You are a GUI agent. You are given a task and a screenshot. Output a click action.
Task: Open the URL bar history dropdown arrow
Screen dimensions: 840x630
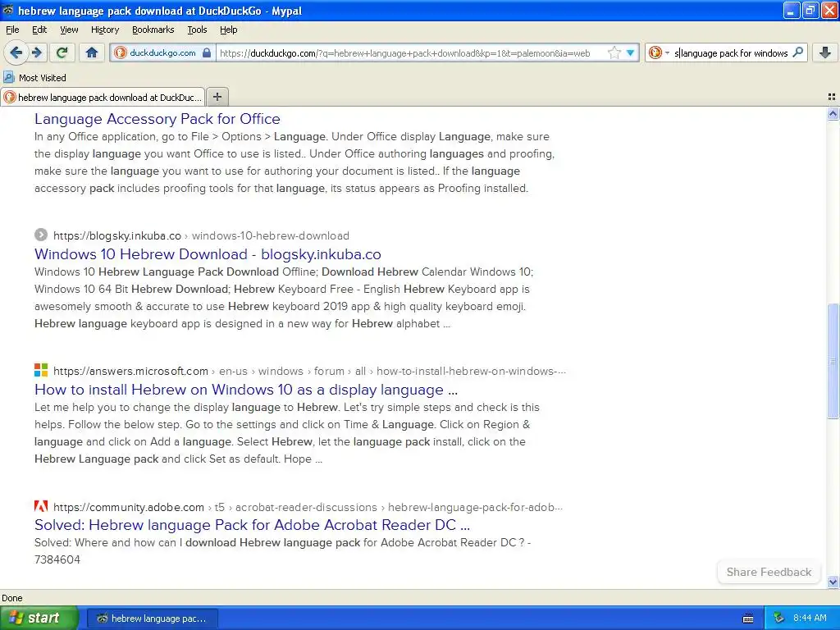[631, 52]
